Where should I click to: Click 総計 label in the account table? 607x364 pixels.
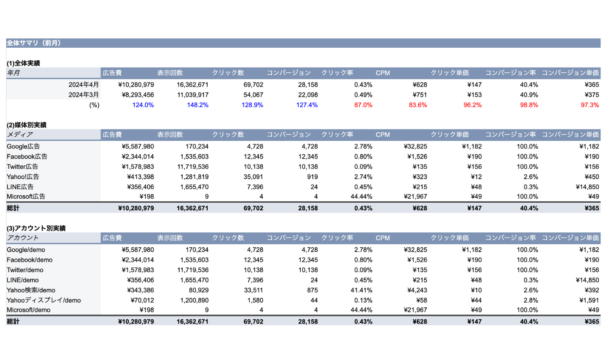13,322
